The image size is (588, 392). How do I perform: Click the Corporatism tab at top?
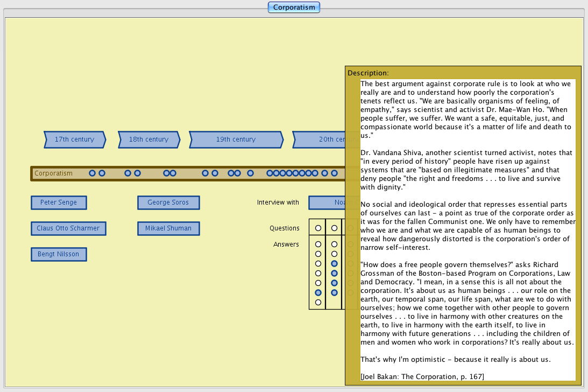click(x=294, y=8)
